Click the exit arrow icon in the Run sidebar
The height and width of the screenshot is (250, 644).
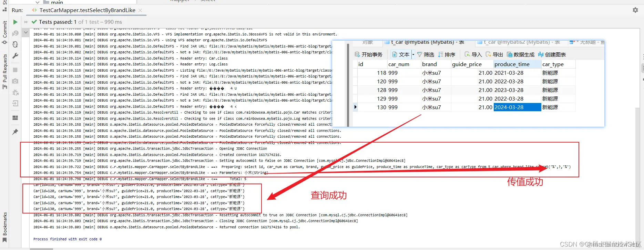coord(15,103)
